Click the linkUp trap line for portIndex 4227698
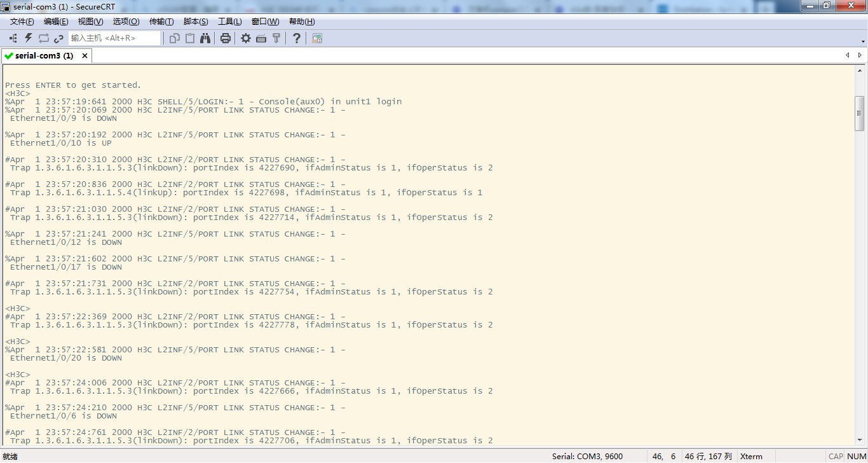The height and width of the screenshot is (463, 868). [247, 193]
